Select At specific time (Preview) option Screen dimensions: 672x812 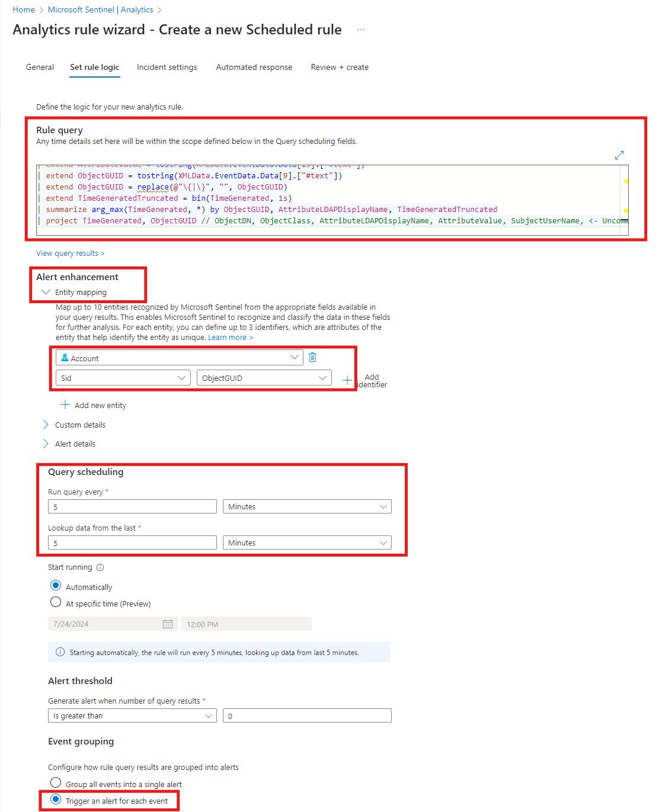pyautogui.click(x=56, y=602)
